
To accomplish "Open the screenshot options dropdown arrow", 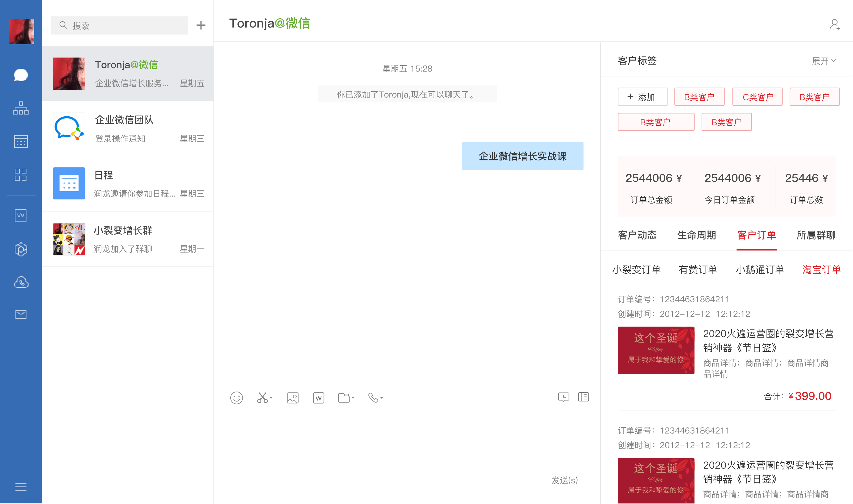I will tap(271, 398).
